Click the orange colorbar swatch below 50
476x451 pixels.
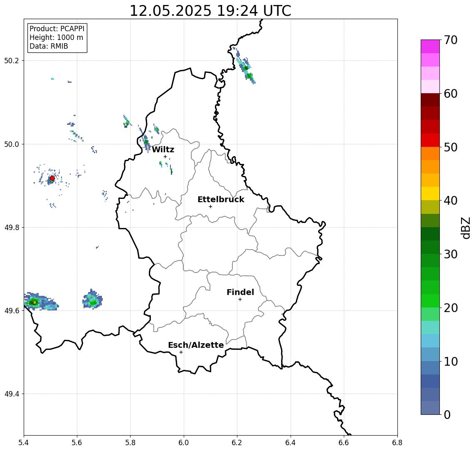click(x=430, y=154)
